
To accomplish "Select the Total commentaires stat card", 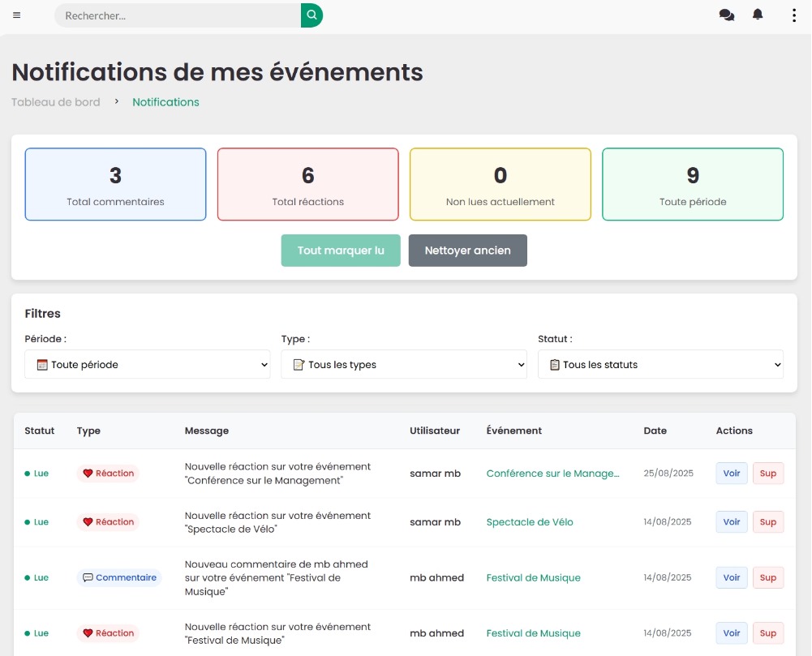I will pos(115,184).
